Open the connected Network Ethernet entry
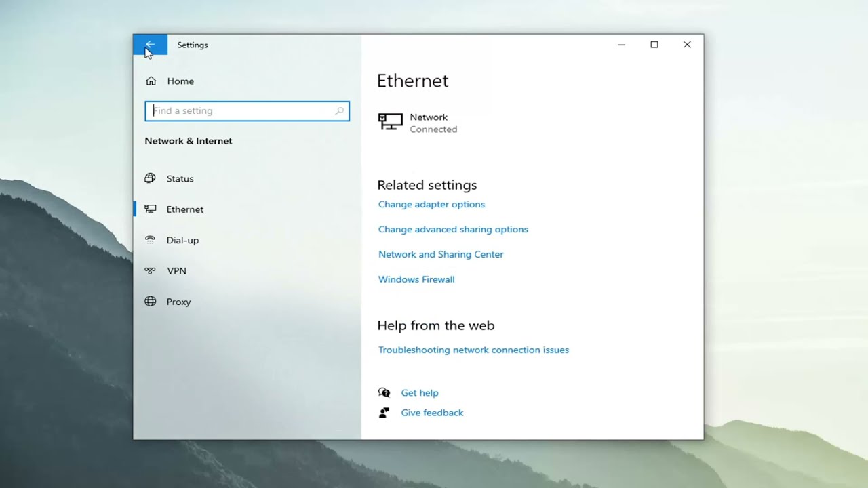This screenshot has height=488, width=868. pyautogui.click(x=418, y=123)
